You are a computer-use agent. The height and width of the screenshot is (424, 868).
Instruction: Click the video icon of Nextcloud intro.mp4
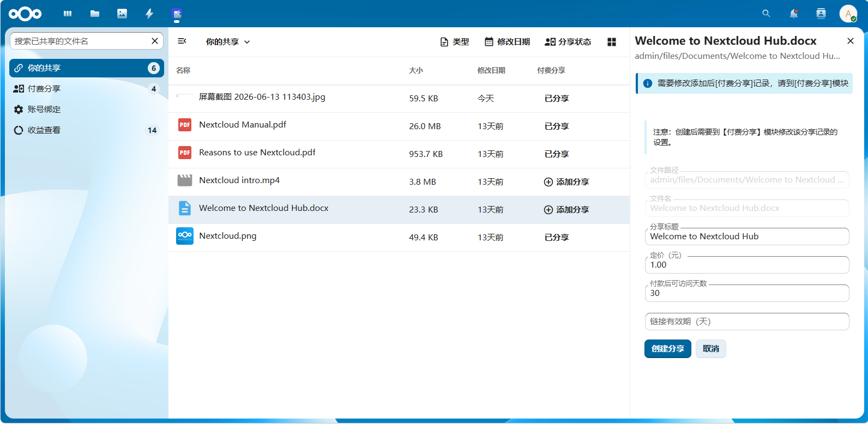[185, 180]
